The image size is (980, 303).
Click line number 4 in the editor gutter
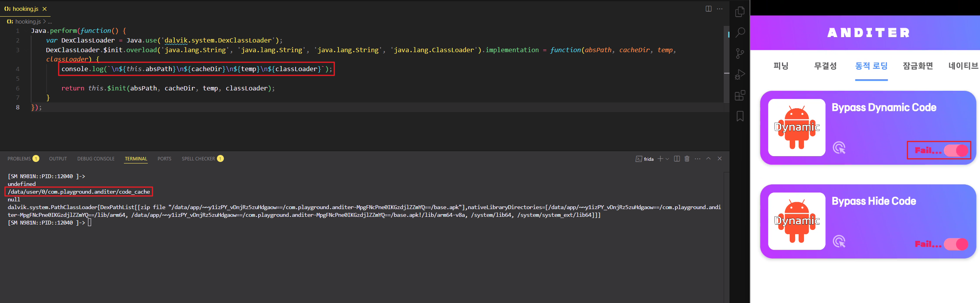coord(18,69)
